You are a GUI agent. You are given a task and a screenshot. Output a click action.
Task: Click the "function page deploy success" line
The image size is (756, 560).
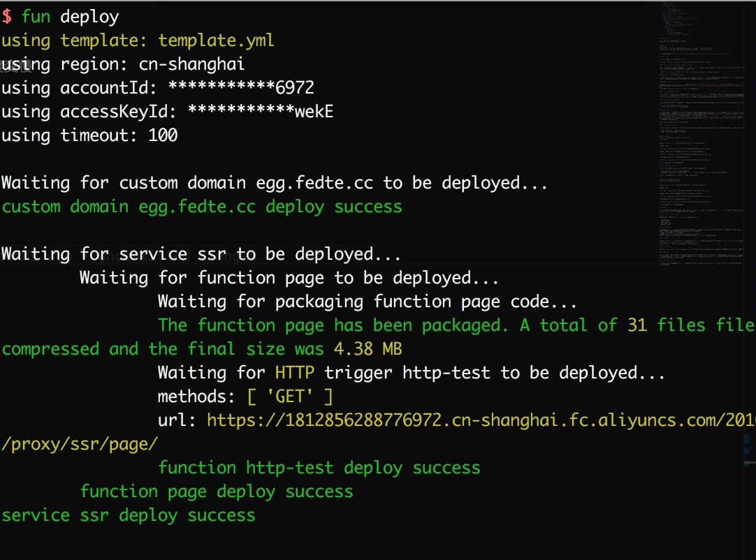(217, 492)
